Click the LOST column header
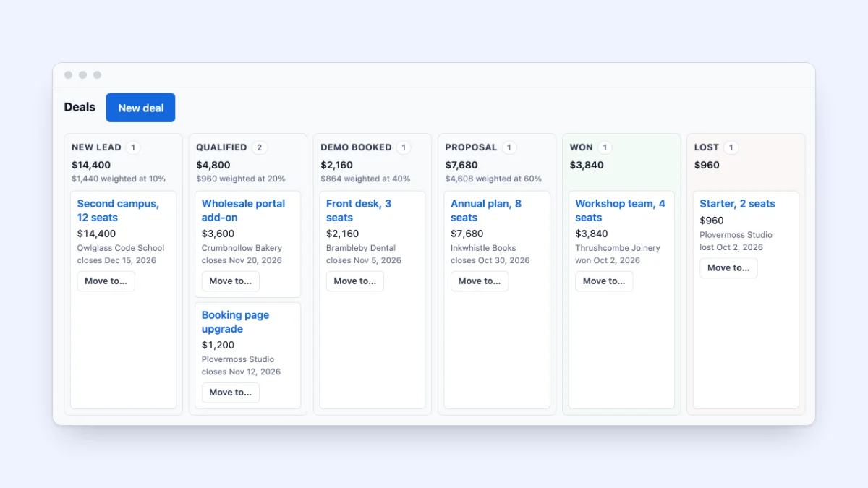This screenshot has width=868, height=488. pos(706,147)
